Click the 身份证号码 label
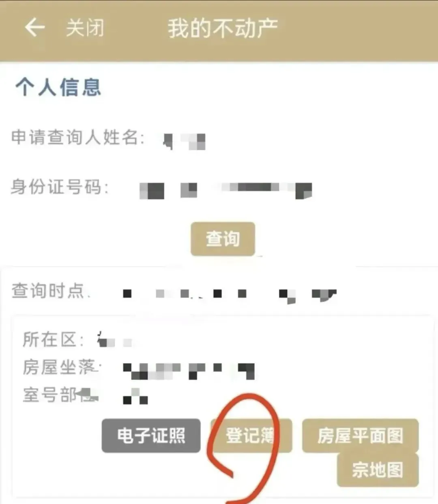Viewport: 438px width, 504px height. tap(60, 187)
